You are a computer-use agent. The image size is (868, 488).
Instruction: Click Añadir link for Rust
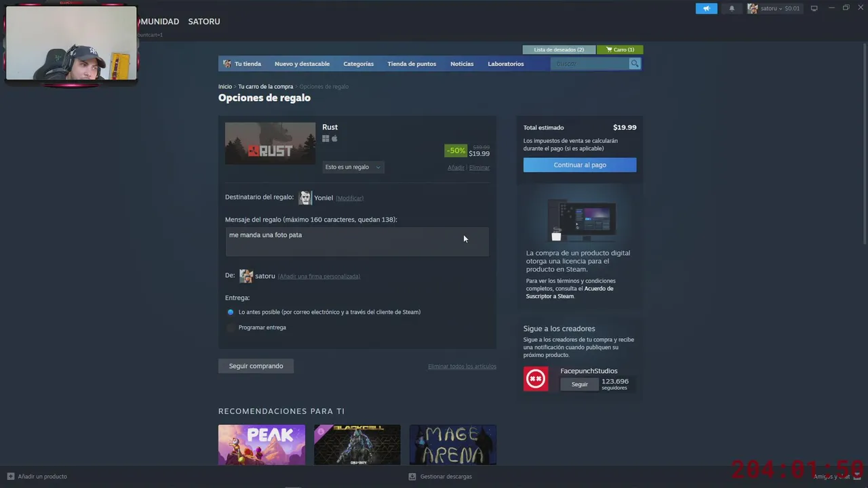[456, 167]
